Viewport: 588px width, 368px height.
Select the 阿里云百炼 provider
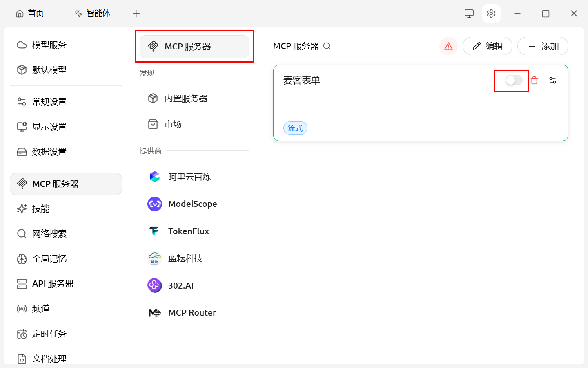click(189, 177)
